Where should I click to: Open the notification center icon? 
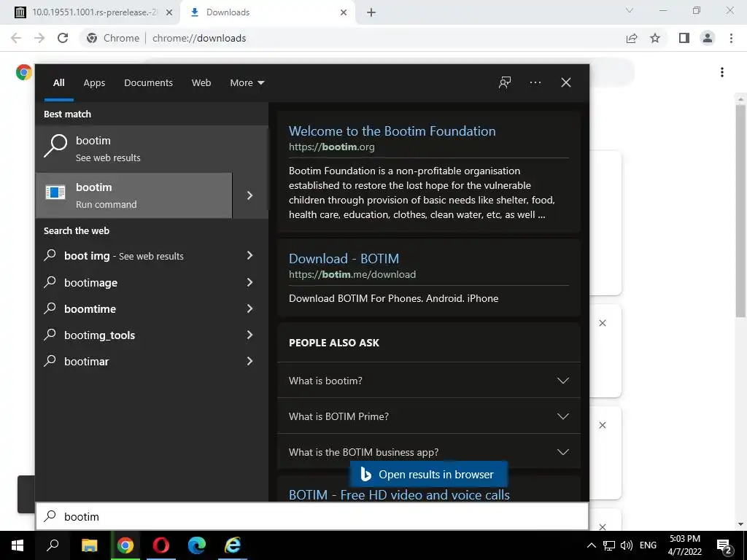pyautogui.click(x=724, y=546)
